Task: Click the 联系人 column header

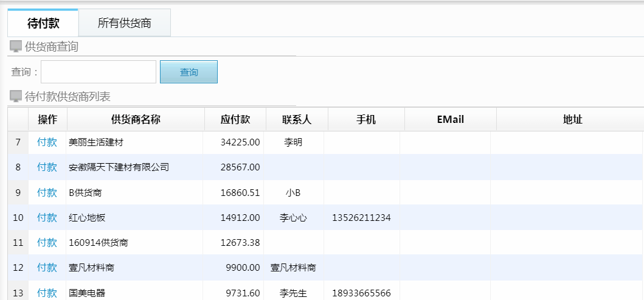Action: (297, 119)
